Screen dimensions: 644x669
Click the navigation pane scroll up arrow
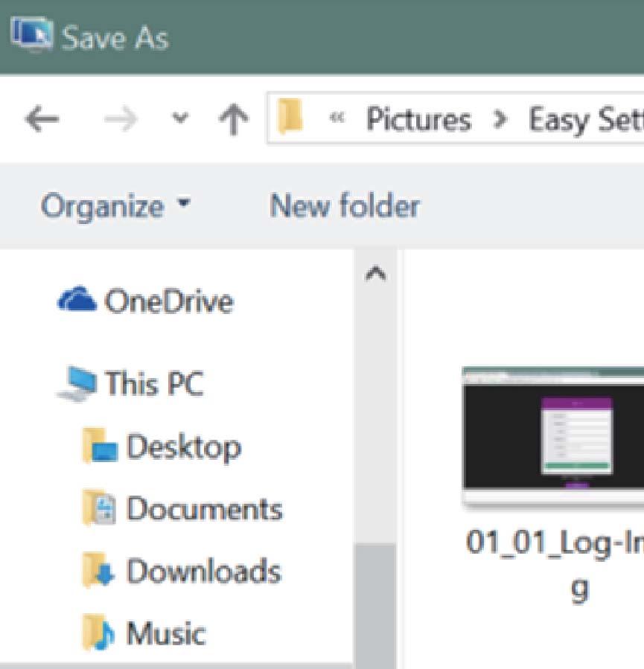(375, 274)
